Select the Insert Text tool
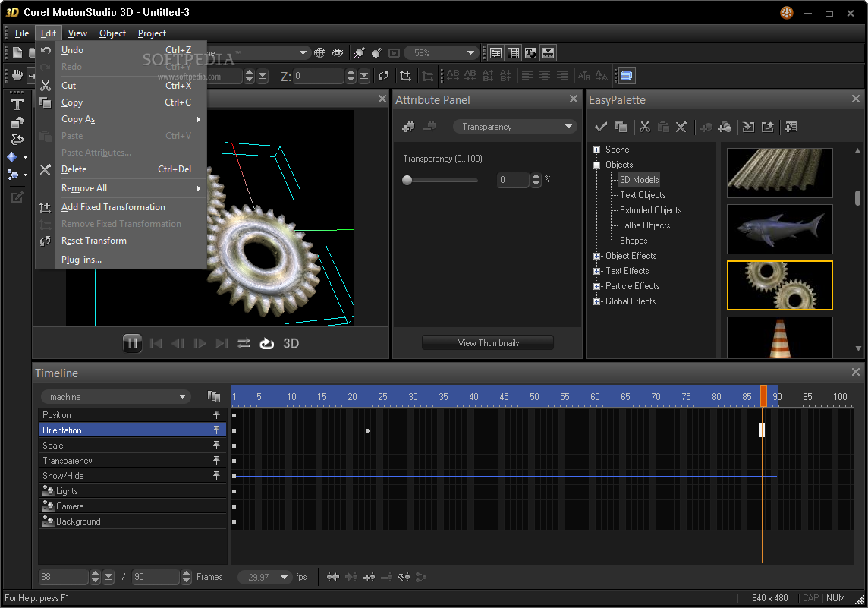The height and width of the screenshot is (608, 868). [17, 105]
